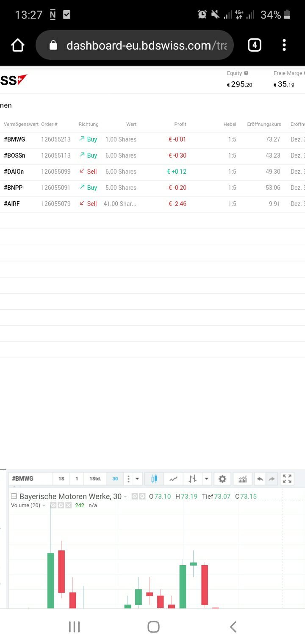Open chart style dropdown arrow

(206, 479)
